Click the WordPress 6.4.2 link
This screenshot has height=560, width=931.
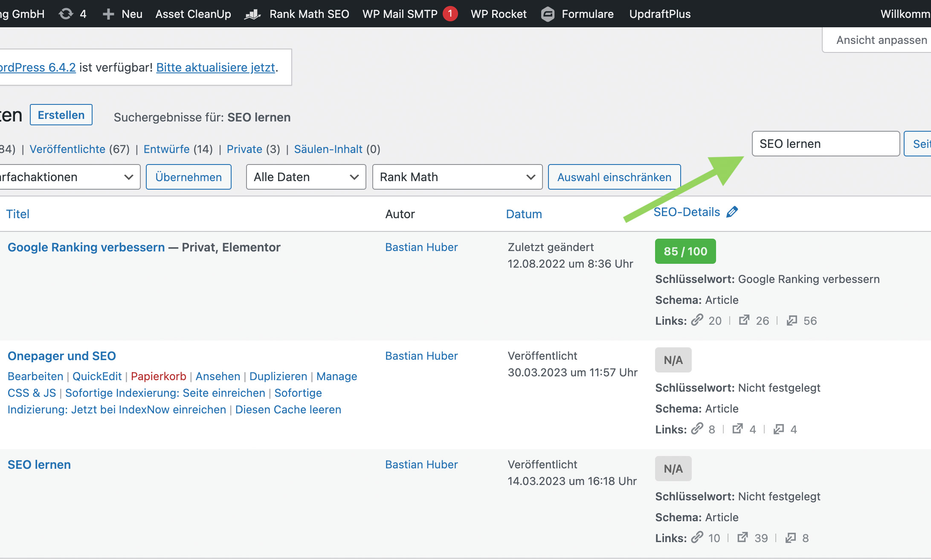38,67
